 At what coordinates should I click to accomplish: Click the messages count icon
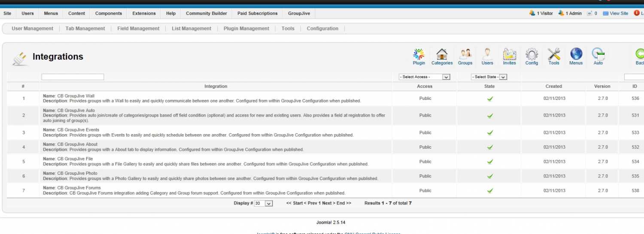(590, 13)
